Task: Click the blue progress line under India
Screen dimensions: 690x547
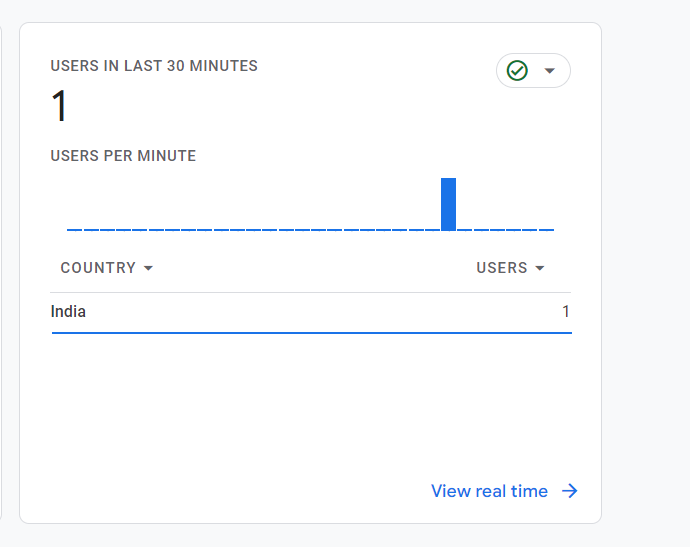Action: [x=311, y=332]
